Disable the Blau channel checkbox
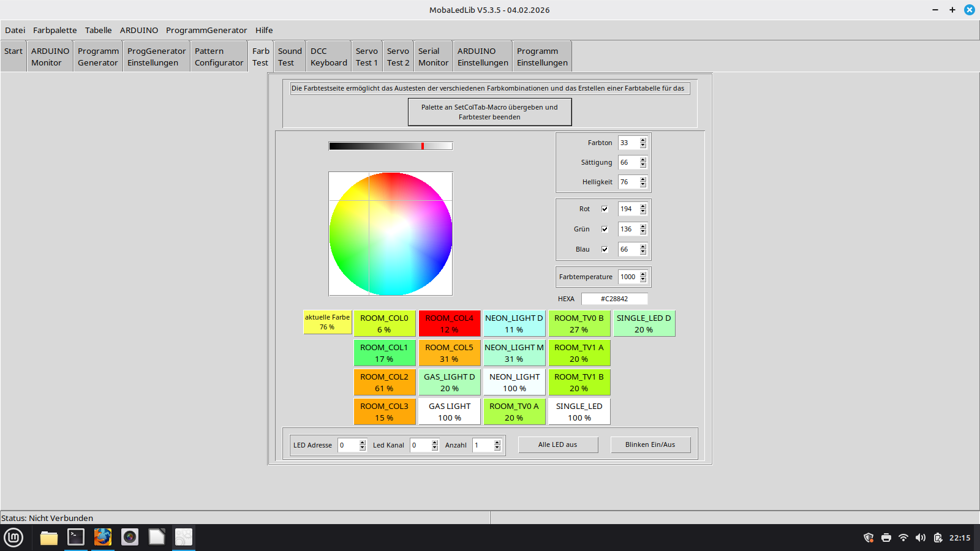980x551 pixels. [605, 249]
